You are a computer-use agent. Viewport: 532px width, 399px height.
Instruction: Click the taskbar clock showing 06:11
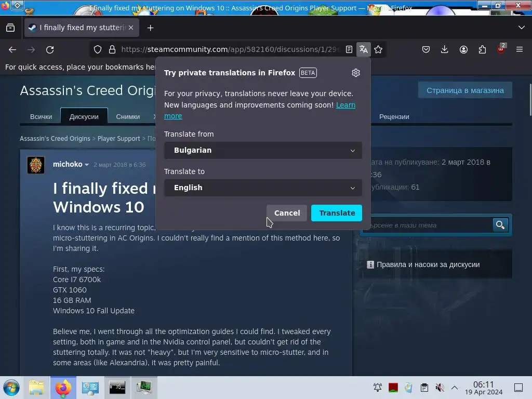(484, 388)
